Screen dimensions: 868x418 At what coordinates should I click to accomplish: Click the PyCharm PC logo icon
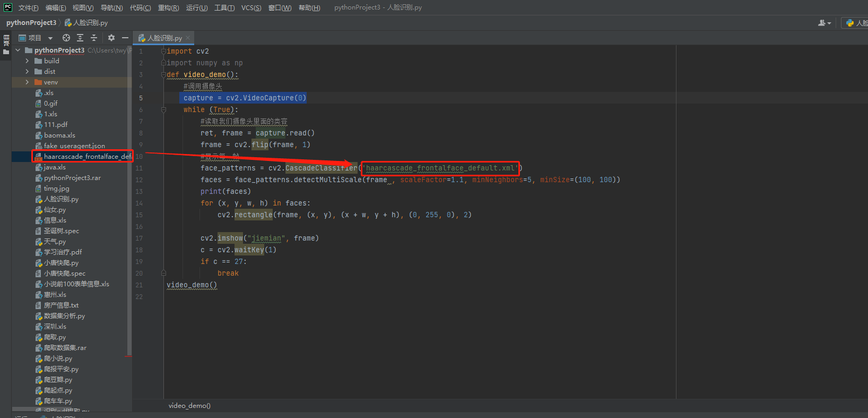pyautogui.click(x=7, y=7)
